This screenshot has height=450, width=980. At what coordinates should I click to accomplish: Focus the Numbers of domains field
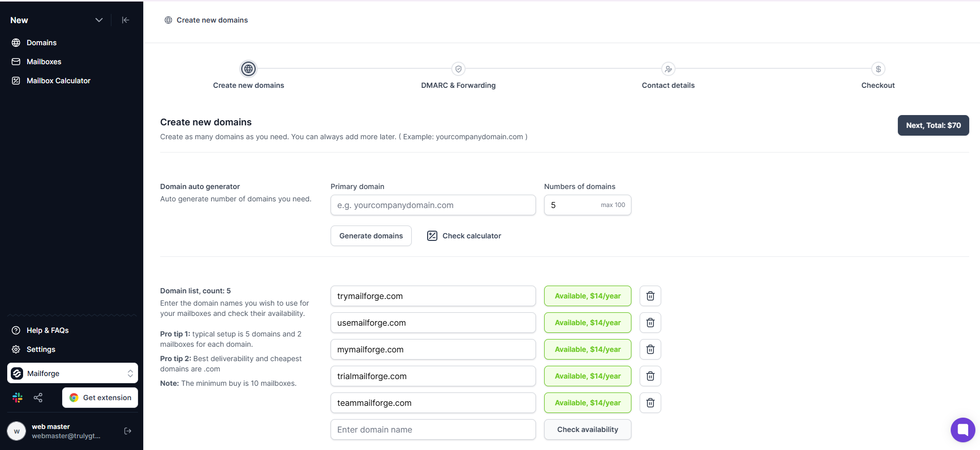(588, 205)
